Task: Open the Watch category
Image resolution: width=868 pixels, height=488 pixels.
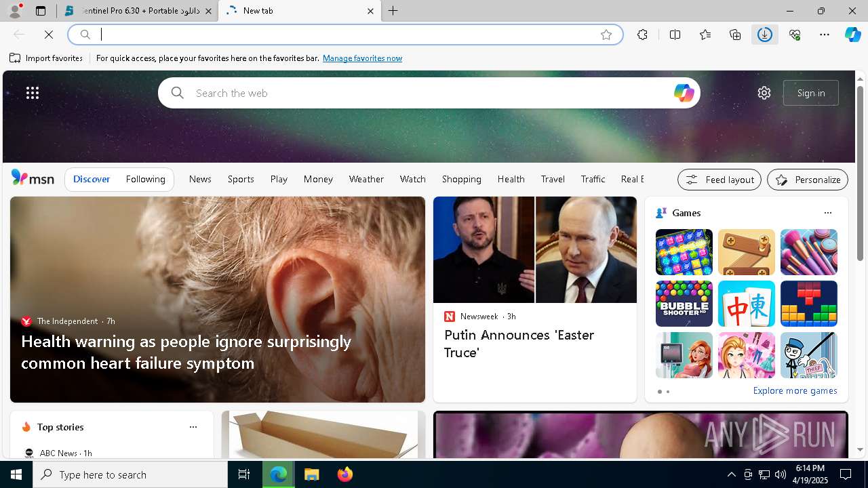Action: click(x=413, y=179)
